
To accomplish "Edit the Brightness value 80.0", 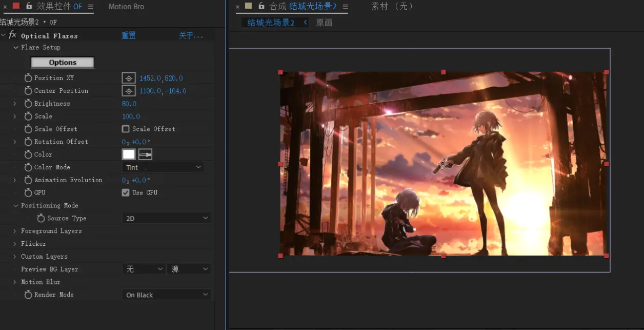I will click(129, 104).
